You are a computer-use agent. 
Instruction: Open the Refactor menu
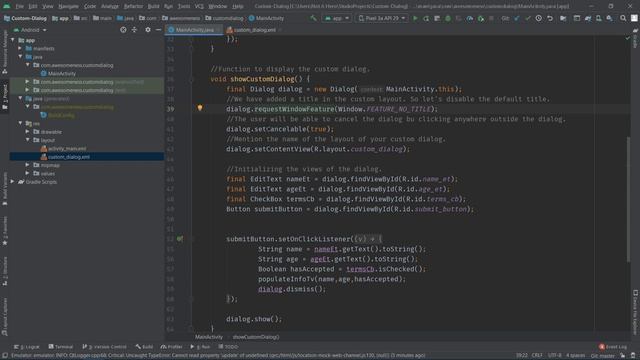click(x=133, y=7)
